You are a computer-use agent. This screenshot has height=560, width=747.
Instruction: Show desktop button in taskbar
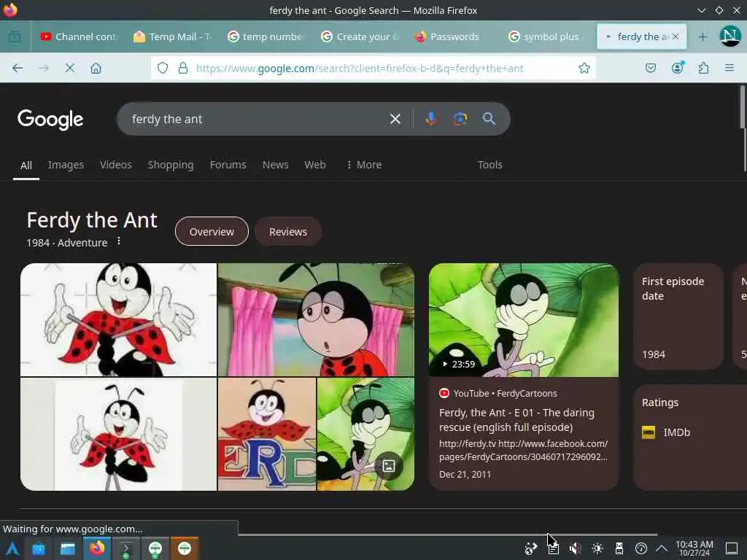click(x=732, y=548)
